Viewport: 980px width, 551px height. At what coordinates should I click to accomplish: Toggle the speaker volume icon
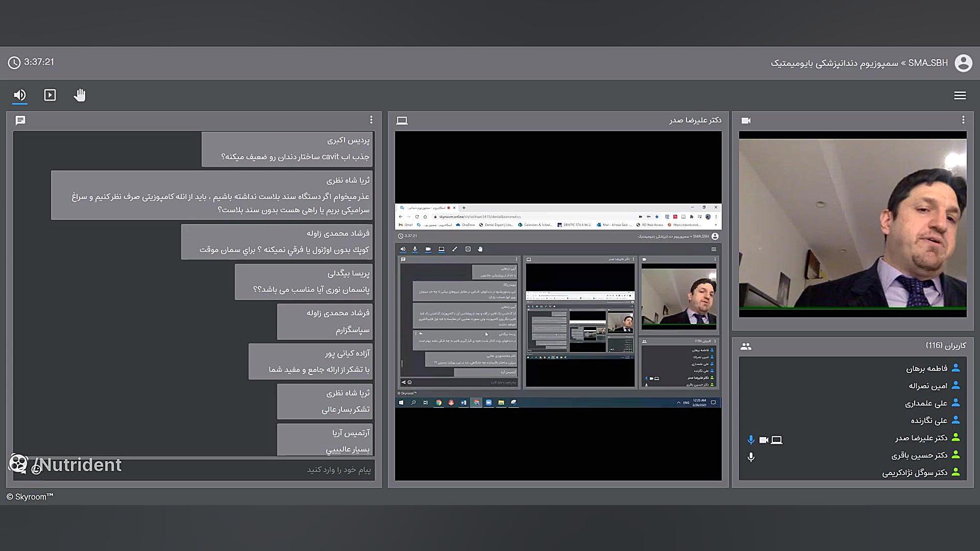pyautogui.click(x=20, y=95)
